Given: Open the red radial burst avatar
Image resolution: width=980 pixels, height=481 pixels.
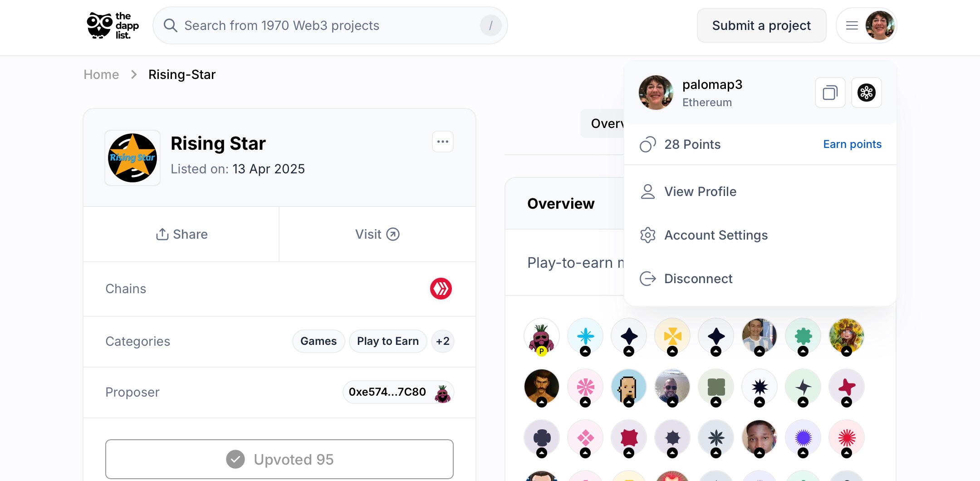Looking at the screenshot, I should click(847, 438).
